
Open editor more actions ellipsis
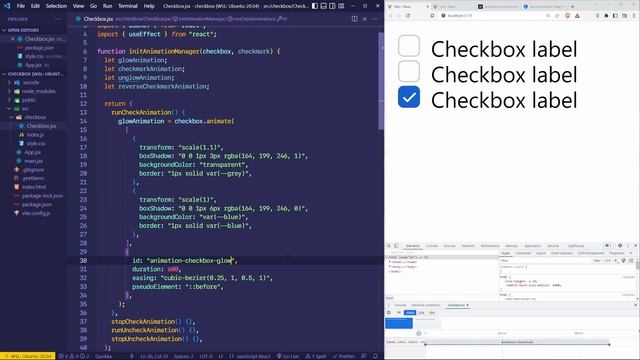375,19
